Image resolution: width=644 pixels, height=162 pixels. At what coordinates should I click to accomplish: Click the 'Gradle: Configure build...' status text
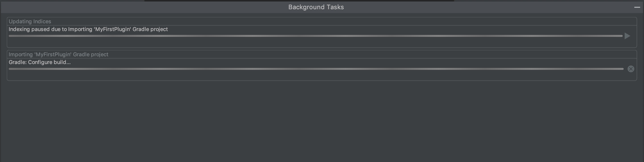(39, 62)
